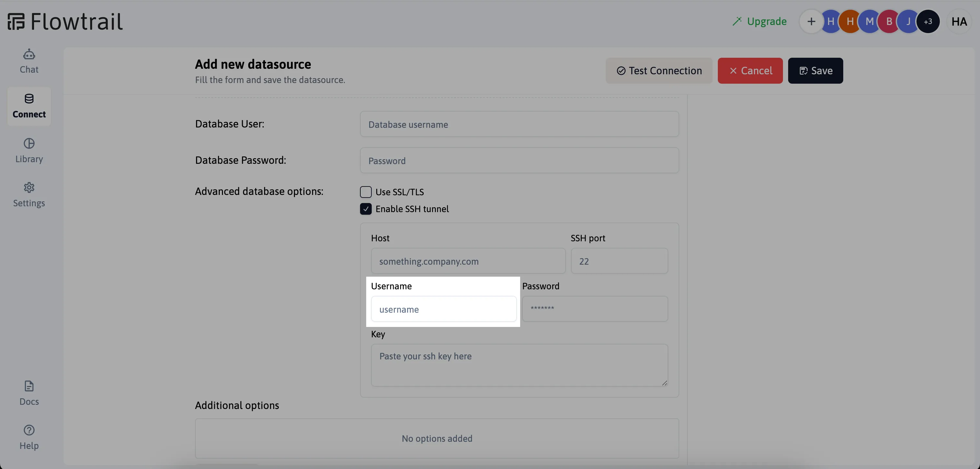Click the SSH Host input field

click(x=468, y=261)
